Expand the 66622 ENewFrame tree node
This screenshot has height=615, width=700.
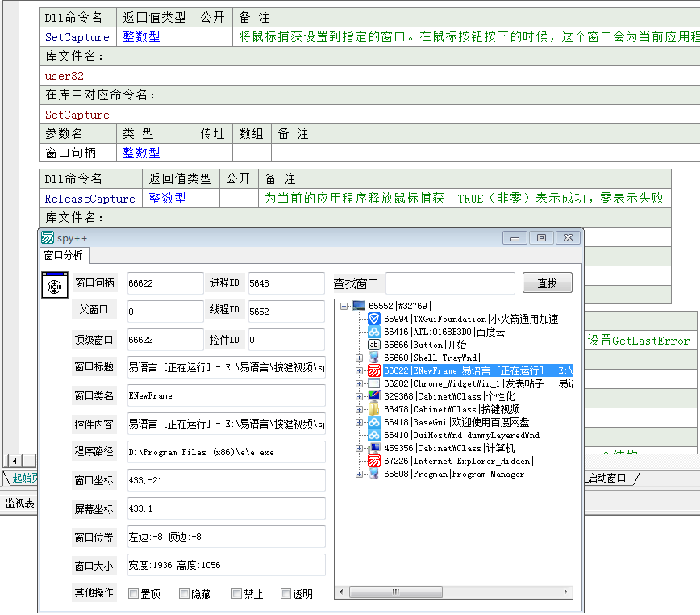(x=359, y=370)
